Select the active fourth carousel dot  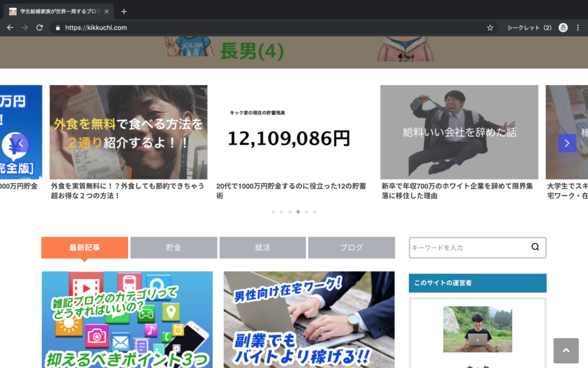(298, 212)
